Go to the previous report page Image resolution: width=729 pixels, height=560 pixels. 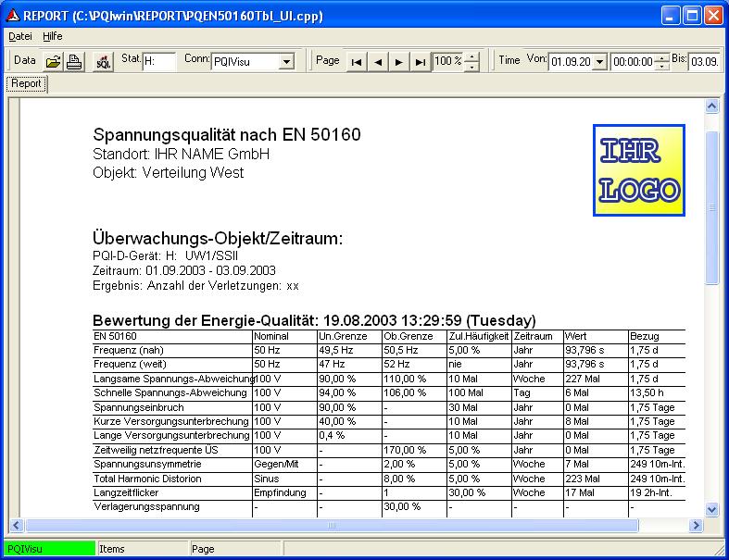tap(378, 62)
